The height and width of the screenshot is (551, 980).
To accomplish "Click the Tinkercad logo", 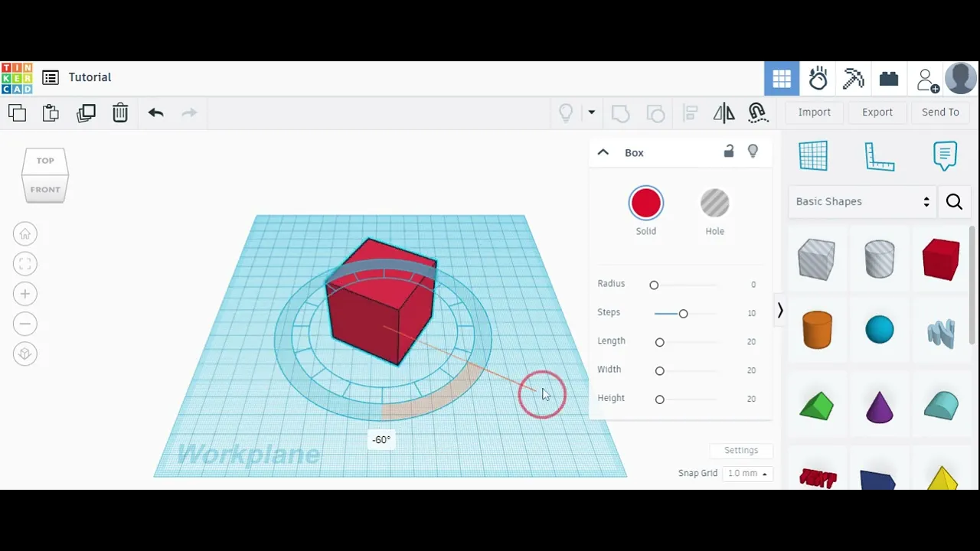I will coord(17,78).
